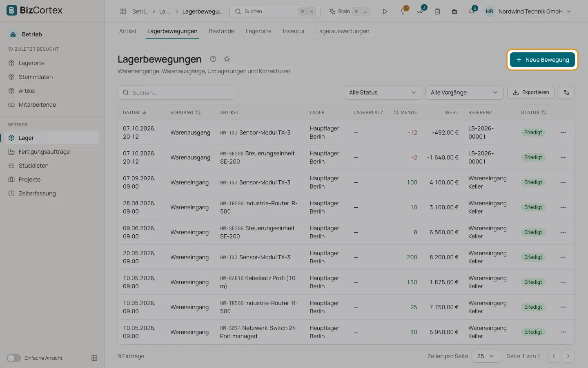The height and width of the screenshot is (368, 588).
Task: Click the play icon in top bar
Action: [385, 11]
